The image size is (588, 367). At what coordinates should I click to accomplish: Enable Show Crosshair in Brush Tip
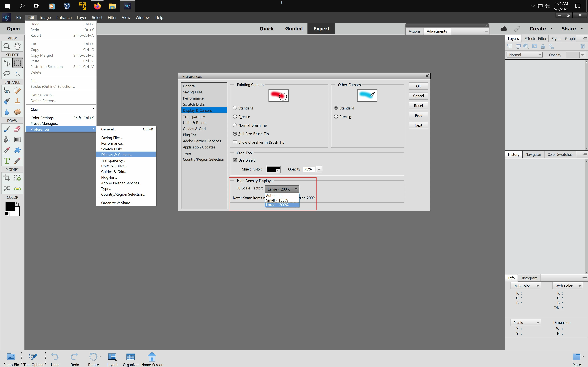point(235,142)
